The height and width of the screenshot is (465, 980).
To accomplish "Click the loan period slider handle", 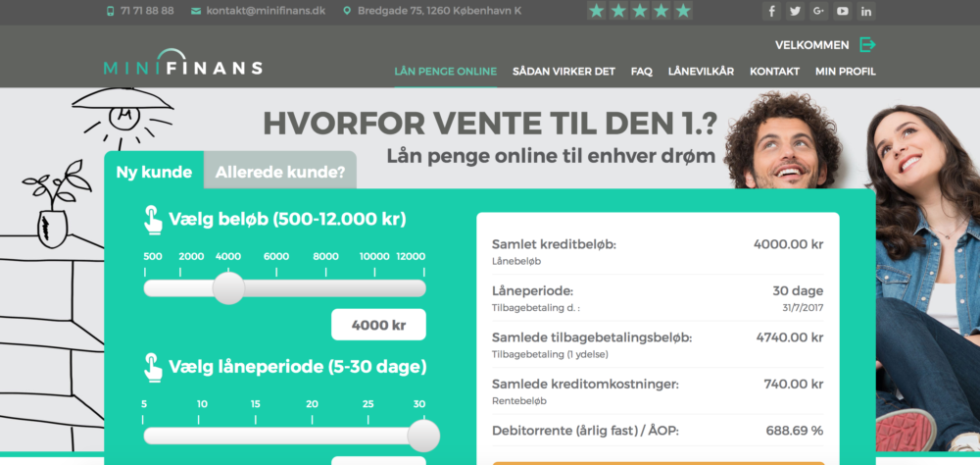I will 423,436.
